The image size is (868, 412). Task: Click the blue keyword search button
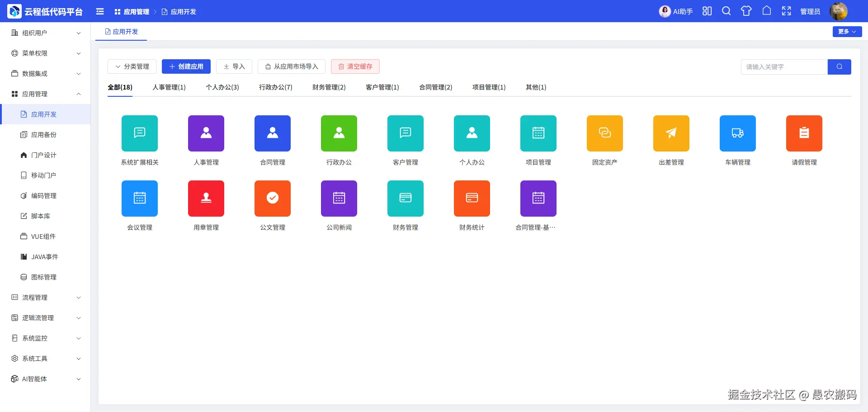click(x=840, y=67)
